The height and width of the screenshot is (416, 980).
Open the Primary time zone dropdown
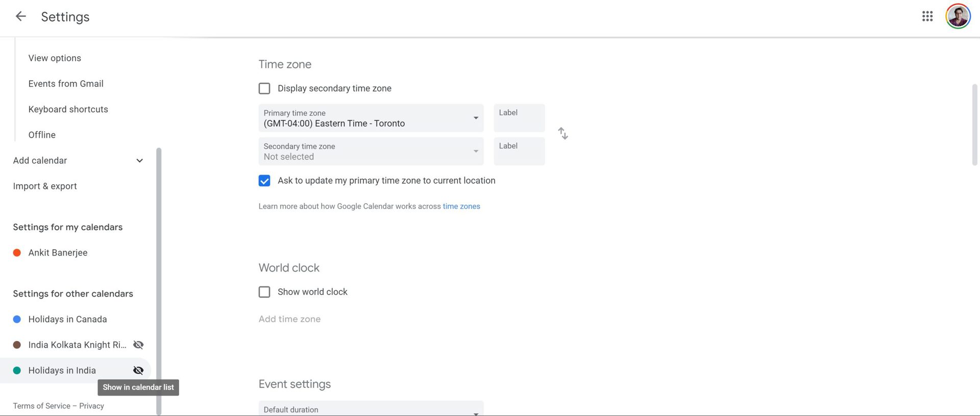pyautogui.click(x=371, y=118)
